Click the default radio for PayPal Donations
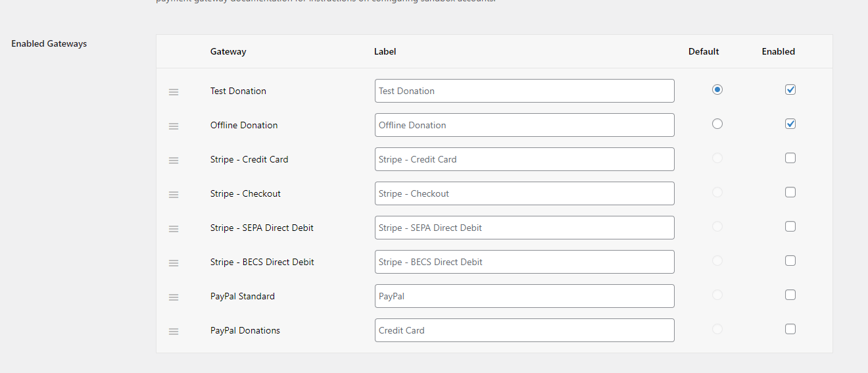 pyautogui.click(x=717, y=329)
